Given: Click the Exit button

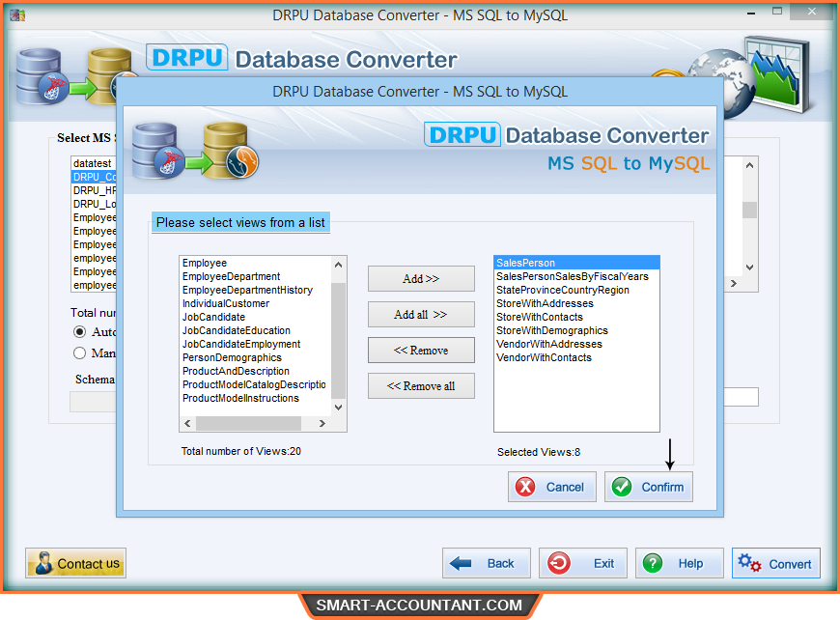Looking at the screenshot, I should click(x=583, y=563).
